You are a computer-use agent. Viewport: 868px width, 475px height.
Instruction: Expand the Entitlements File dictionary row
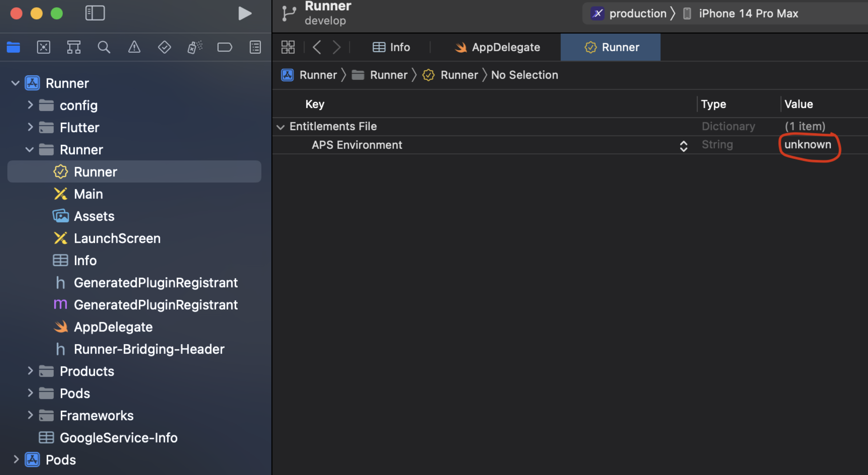point(280,126)
